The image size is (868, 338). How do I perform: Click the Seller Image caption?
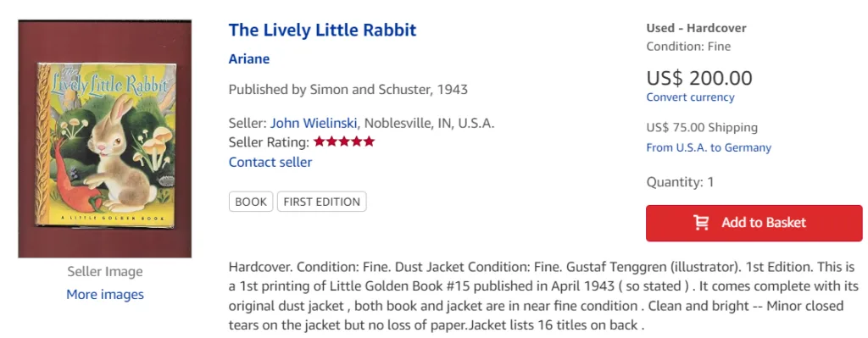click(x=104, y=272)
